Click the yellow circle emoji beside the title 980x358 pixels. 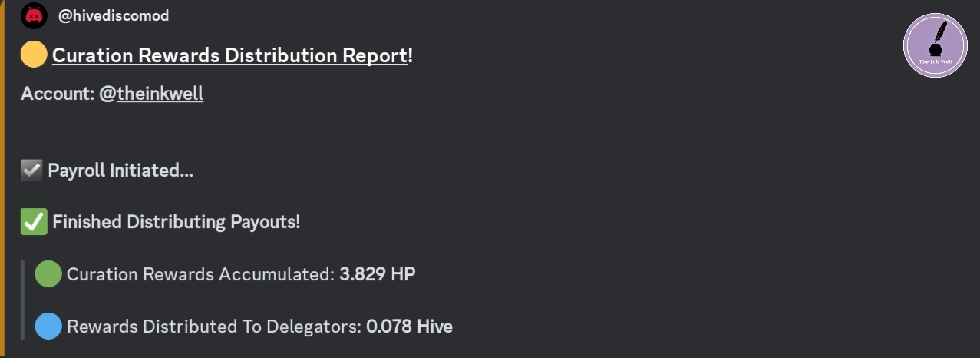(x=34, y=55)
